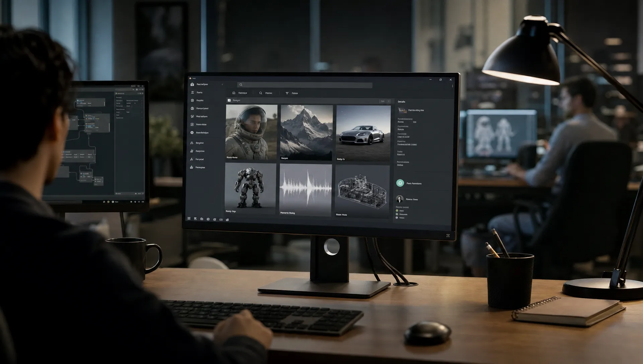Click the magnifier icon in the search field
The width and height of the screenshot is (643, 364).
click(241, 85)
